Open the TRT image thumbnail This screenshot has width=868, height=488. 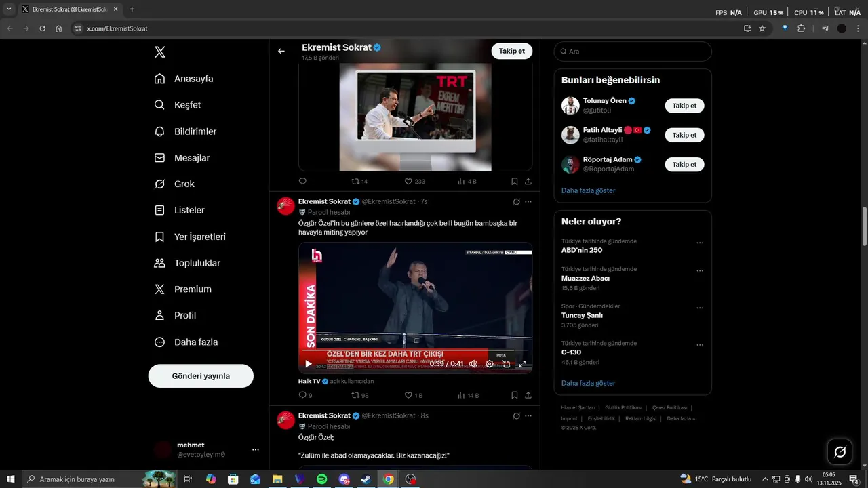[x=415, y=117]
